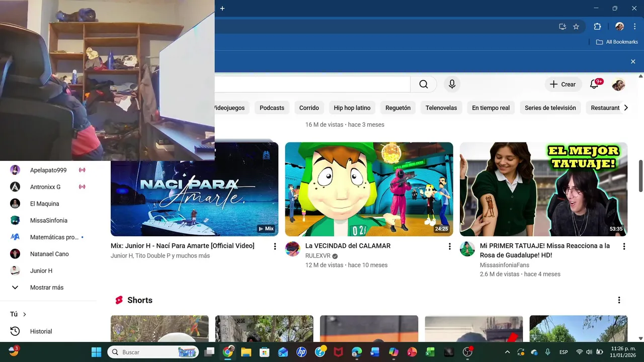Play the El Mejor Tatuaje video thumbnail
Screen dimensions: 644x362
(x=543, y=189)
